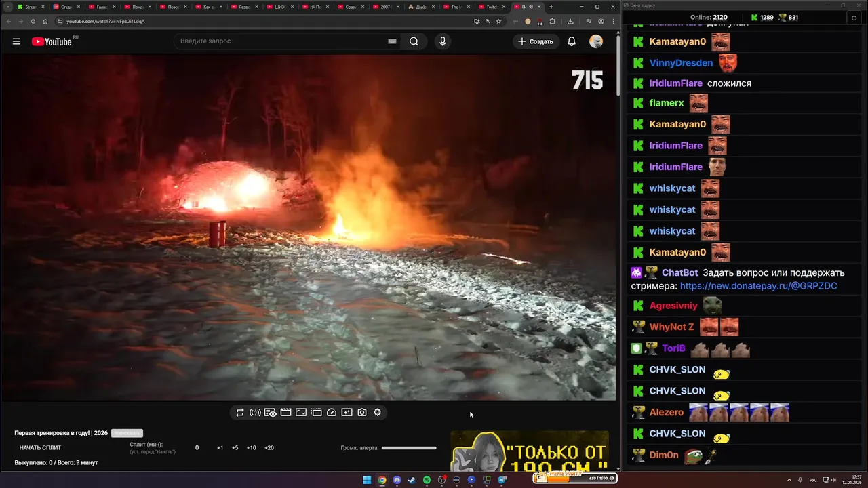The height and width of the screenshot is (488, 868).
Task: Switch to the '2007' browser tab
Action: tap(385, 7)
